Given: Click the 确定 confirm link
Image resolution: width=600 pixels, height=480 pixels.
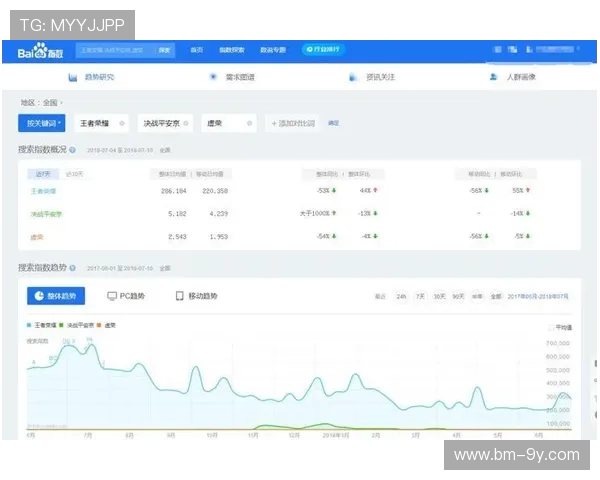Looking at the screenshot, I should pyautogui.click(x=334, y=123).
